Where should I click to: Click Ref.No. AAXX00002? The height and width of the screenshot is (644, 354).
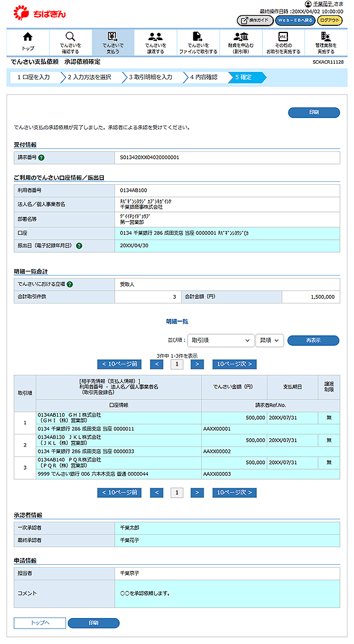[x=217, y=452]
